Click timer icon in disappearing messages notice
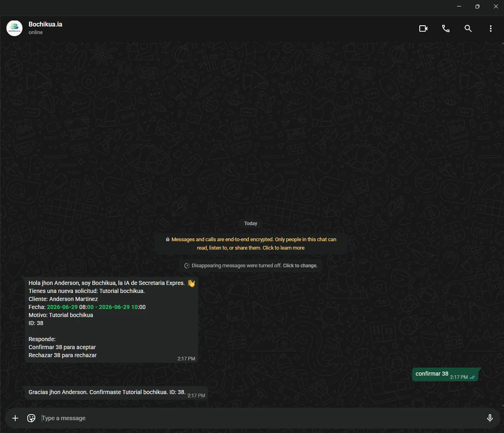 click(x=187, y=266)
